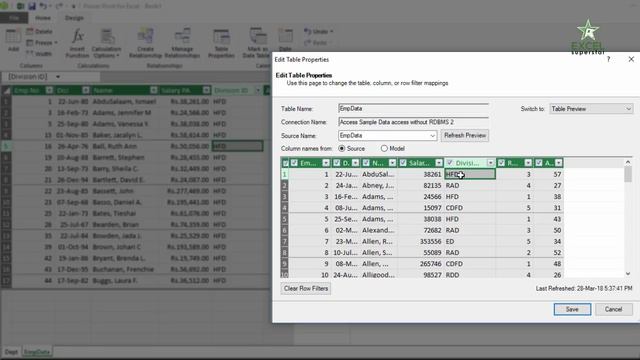Close the Edit Table Properties dialog
This screenshot has height=360, width=640.
coord(631,59)
